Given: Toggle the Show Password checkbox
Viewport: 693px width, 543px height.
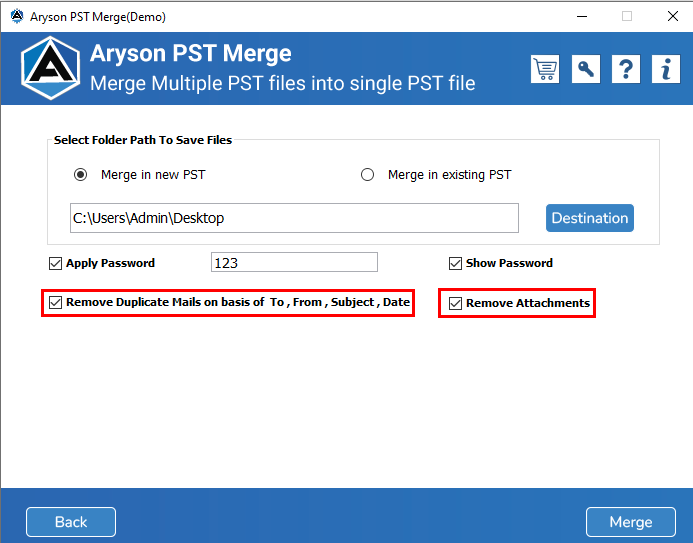Looking at the screenshot, I should pyautogui.click(x=455, y=263).
